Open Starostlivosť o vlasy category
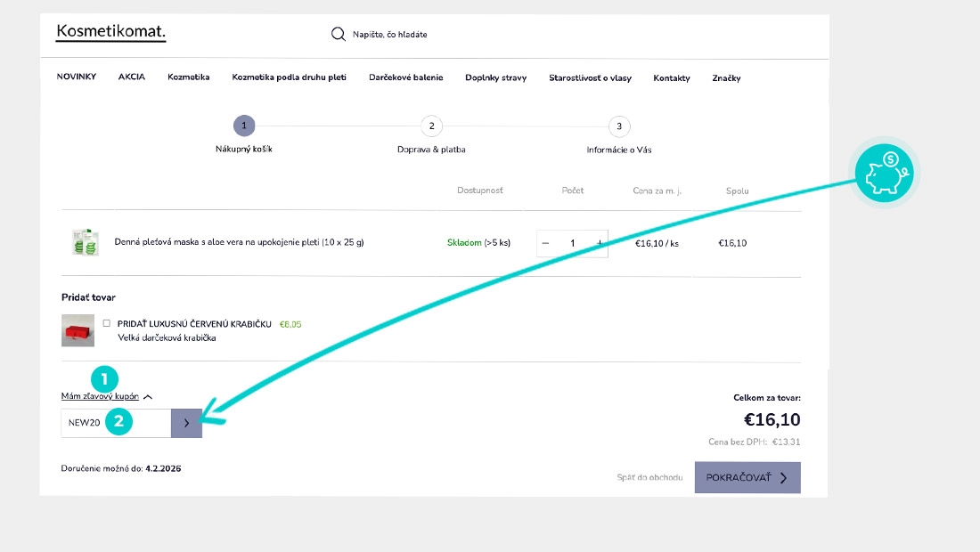 pos(590,78)
